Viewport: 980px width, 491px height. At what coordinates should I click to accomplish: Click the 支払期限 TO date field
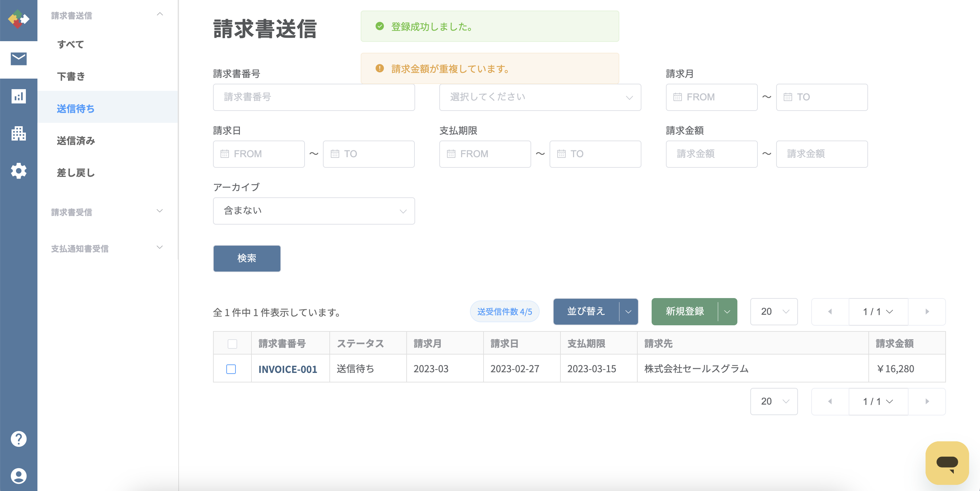595,154
